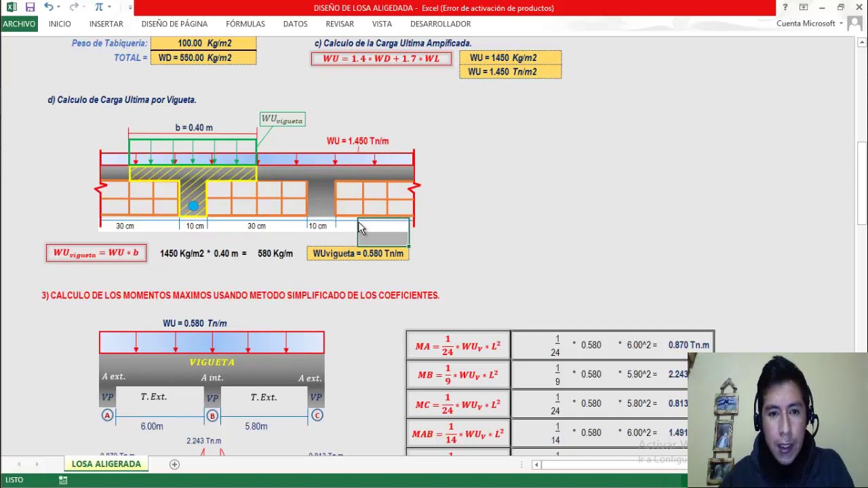Image resolution: width=868 pixels, height=488 pixels.
Task: Click the WU = 0.580 Tn/m beam load label
Action: [x=195, y=323]
